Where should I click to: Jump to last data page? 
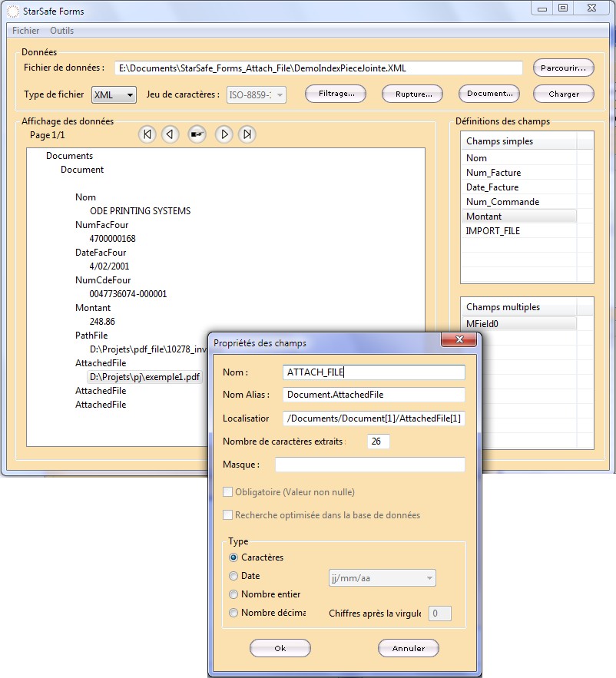tap(247, 134)
